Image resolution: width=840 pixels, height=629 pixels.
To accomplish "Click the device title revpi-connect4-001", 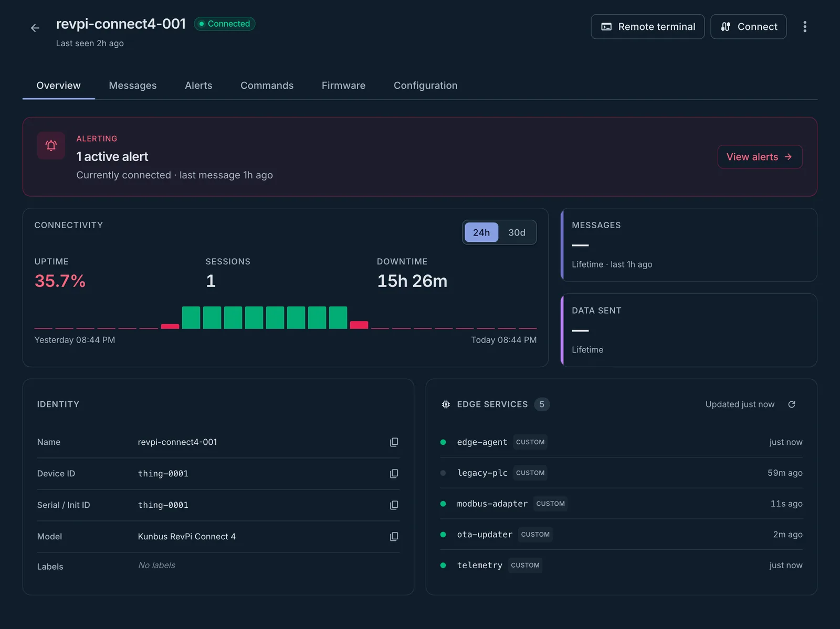I will coord(121,24).
